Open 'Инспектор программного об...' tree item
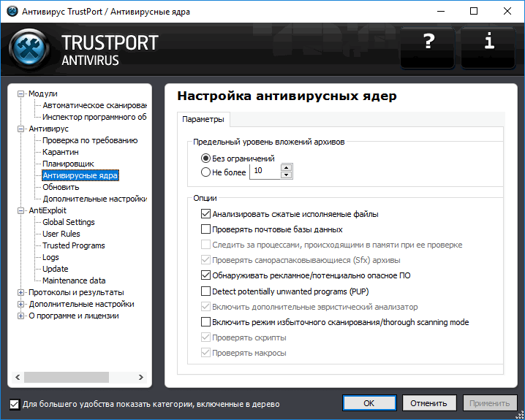This screenshot has height=420, width=525. 94,117
